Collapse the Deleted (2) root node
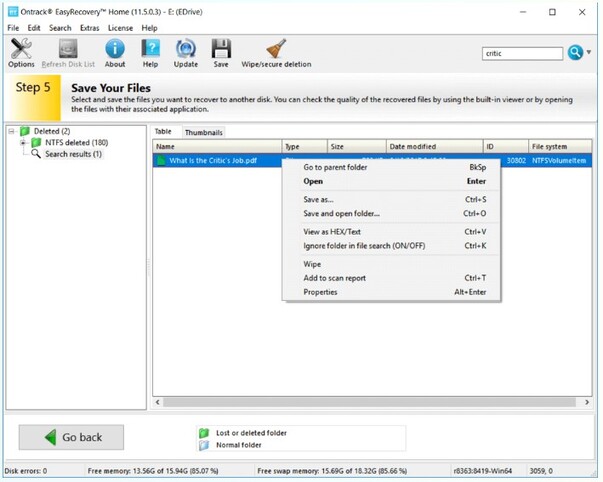The height and width of the screenshot is (482, 603). point(12,131)
